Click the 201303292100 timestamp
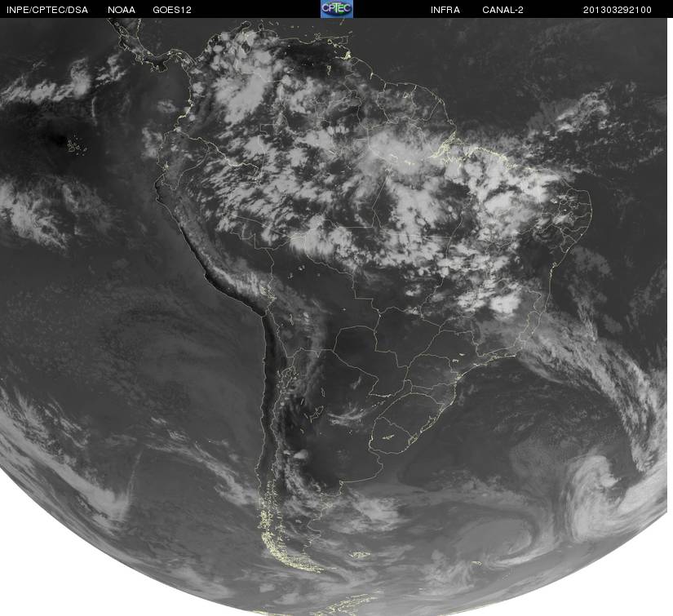673x616 pixels. (x=618, y=10)
